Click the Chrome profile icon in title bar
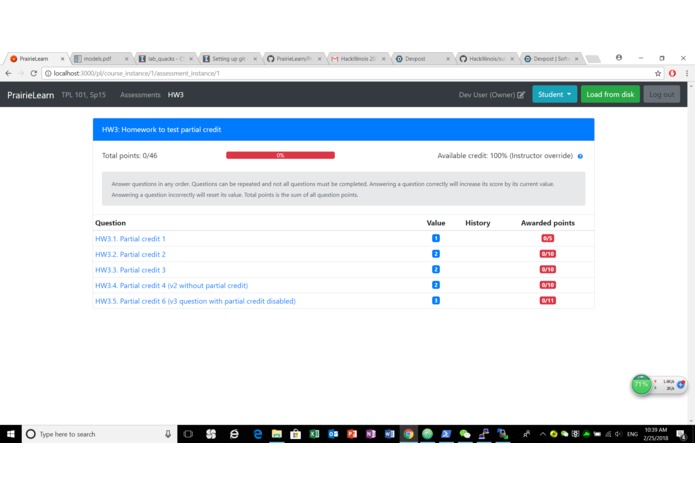 (x=619, y=58)
